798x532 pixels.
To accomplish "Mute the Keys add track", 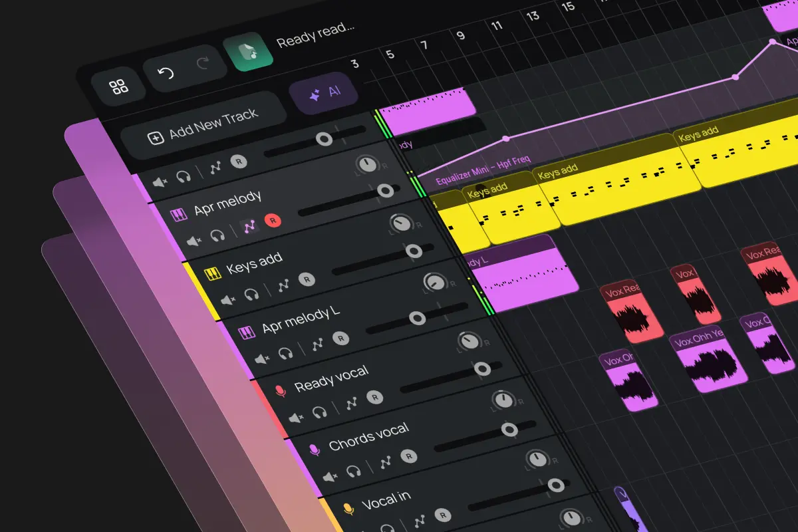I will [229, 300].
